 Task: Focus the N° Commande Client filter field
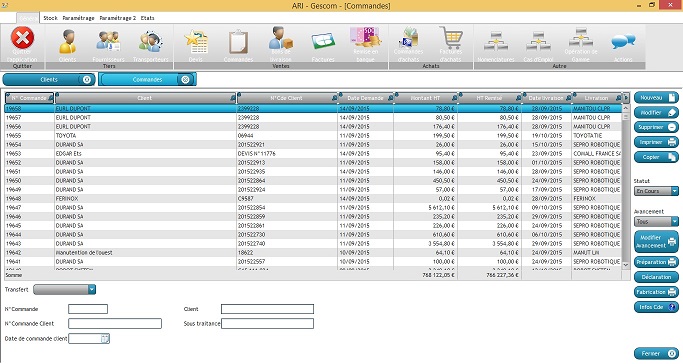tap(115, 324)
